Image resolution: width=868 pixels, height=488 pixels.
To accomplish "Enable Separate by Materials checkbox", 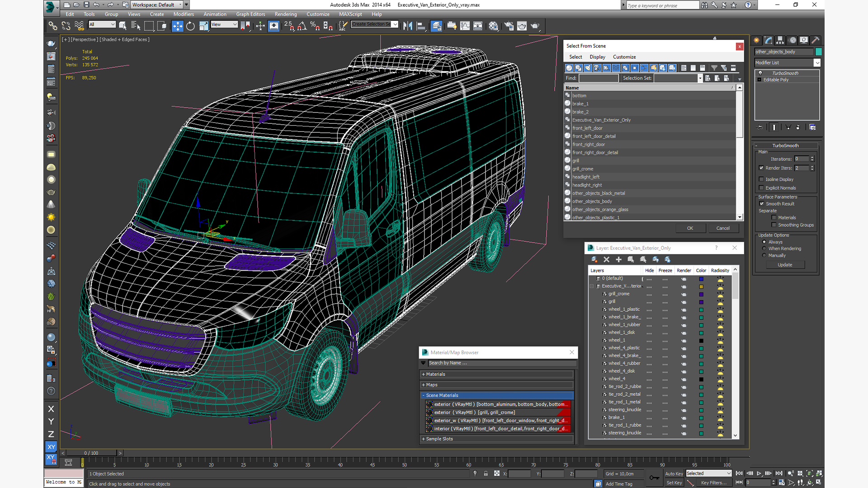I will tap(774, 217).
